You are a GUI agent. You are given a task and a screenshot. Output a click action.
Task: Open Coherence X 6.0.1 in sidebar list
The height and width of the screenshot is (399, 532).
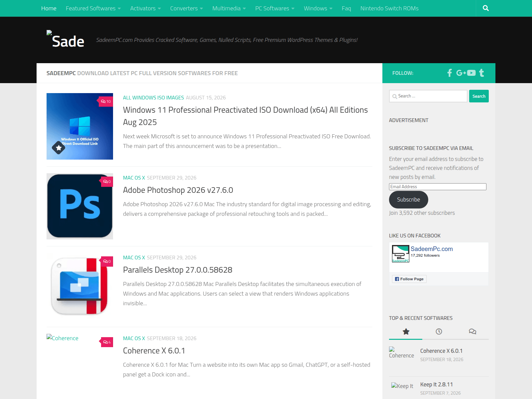[441, 351]
